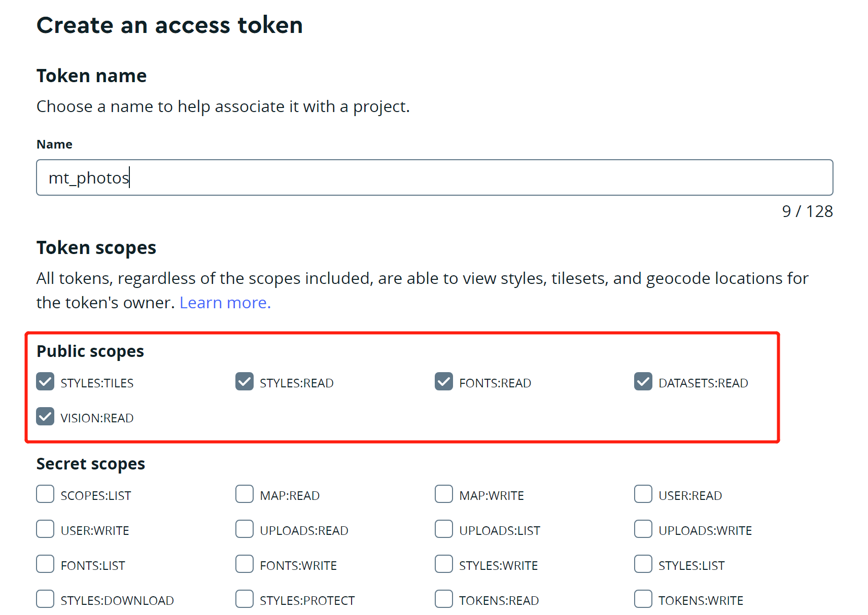Enable the SCOPES:LIST secret scope
This screenshot has width=868, height=615.
click(45, 494)
